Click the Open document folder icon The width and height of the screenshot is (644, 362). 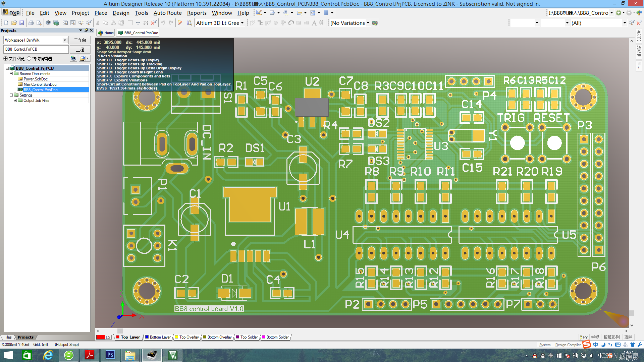coord(14,23)
